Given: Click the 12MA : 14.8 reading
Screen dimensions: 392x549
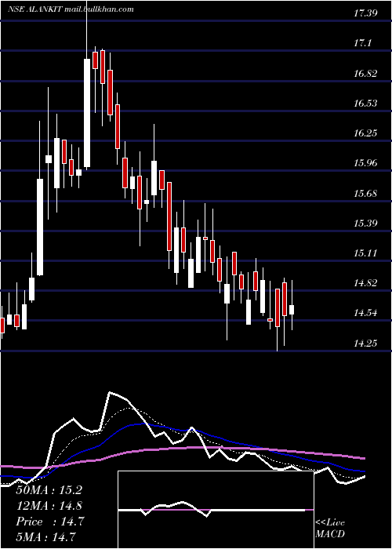Looking at the screenshot, I should pos(49,506).
